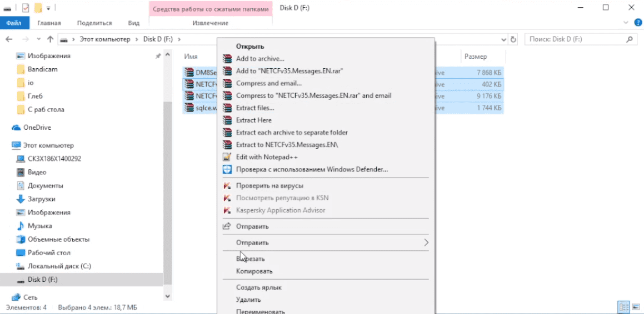This screenshot has width=644, height=314.
Task: Collapse the ribbon chevron
Action: 626,23
